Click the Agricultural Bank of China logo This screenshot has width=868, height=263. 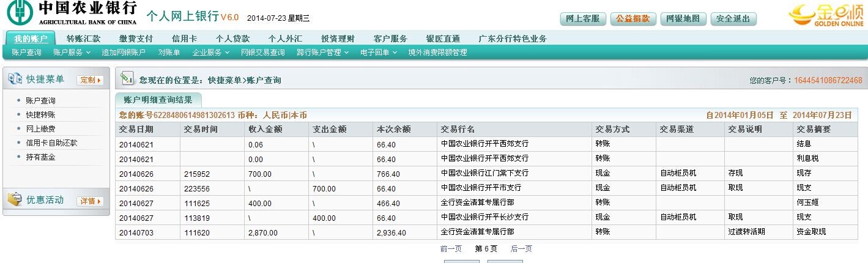tap(72, 13)
